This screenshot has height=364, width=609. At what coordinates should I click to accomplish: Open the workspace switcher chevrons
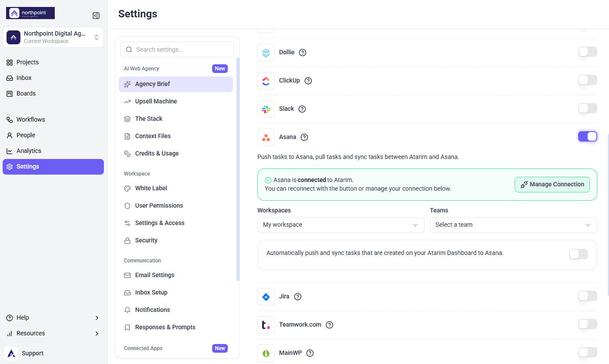point(97,37)
